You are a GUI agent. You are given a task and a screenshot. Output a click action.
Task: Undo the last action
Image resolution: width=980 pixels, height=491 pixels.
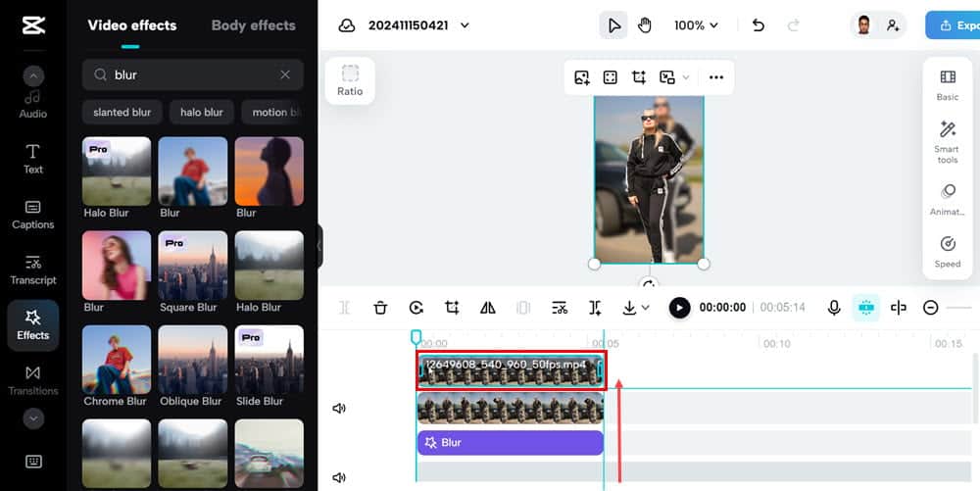tap(759, 25)
